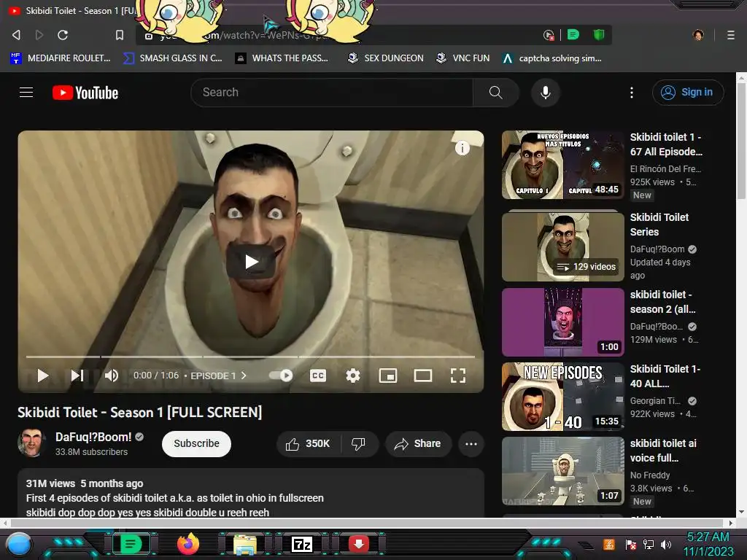This screenshot has width=747, height=560.
Task: Open the captcha solving sim... bookmark
Action: click(x=552, y=58)
